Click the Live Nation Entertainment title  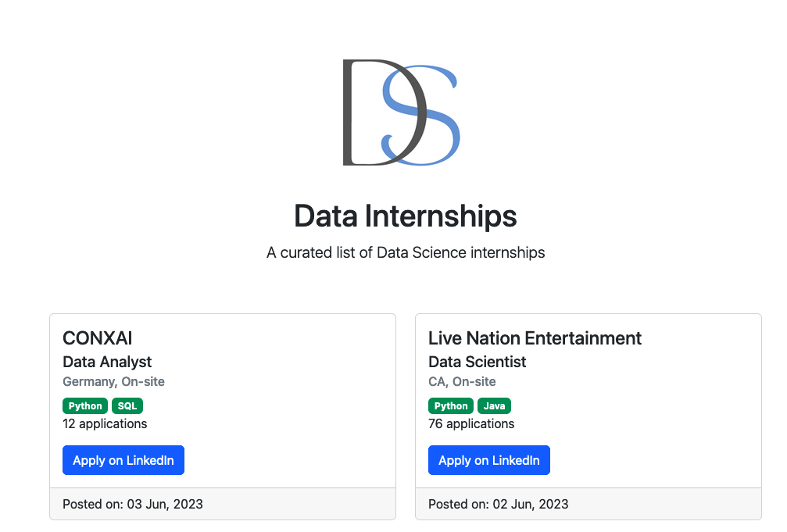[x=535, y=338]
